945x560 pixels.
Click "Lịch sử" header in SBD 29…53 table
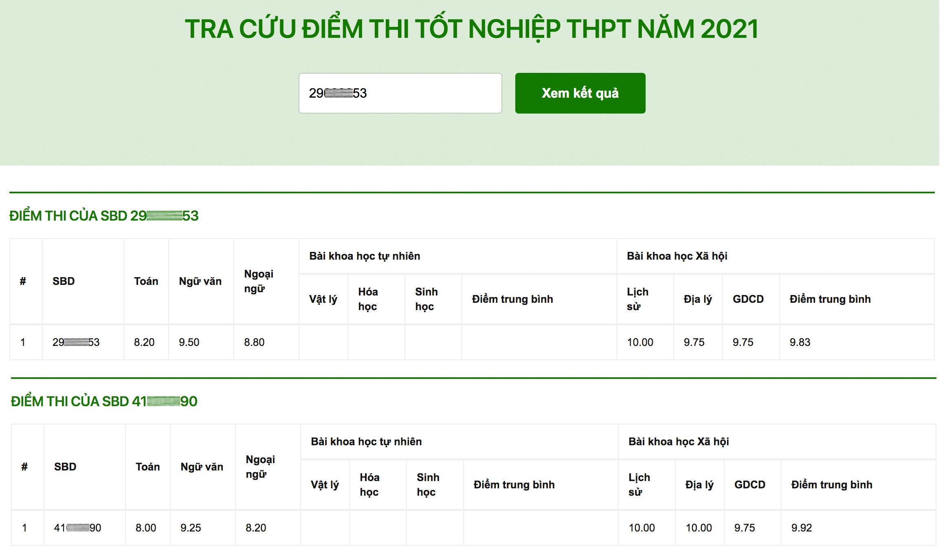click(x=637, y=299)
